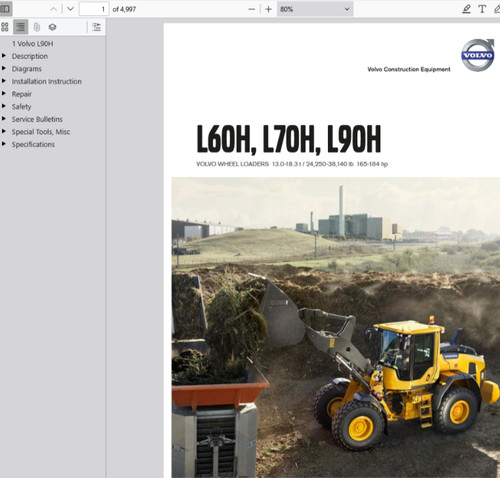
Task: Click the 'of 4,997' page count text
Action: 124,9
